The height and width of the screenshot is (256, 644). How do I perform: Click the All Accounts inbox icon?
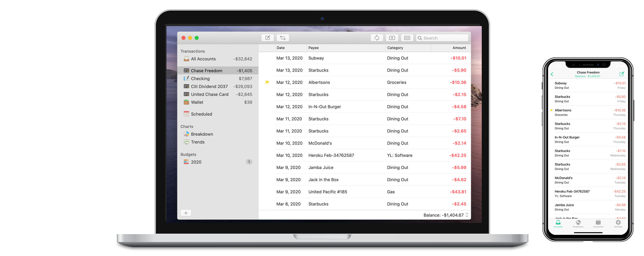pyautogui.click(x=186, y=59)
